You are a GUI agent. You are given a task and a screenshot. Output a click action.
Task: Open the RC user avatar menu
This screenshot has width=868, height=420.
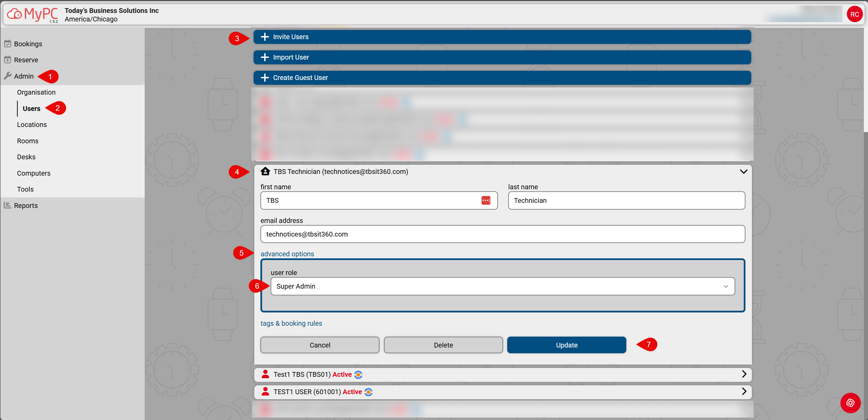(x=854, y=14)
